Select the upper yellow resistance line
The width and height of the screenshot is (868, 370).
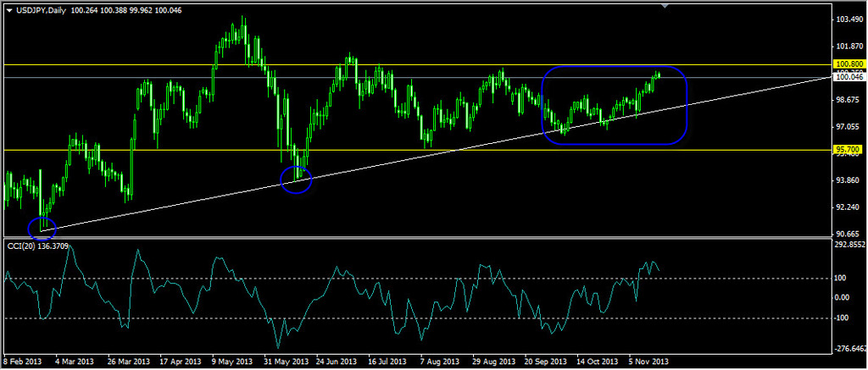pos(424,64)
